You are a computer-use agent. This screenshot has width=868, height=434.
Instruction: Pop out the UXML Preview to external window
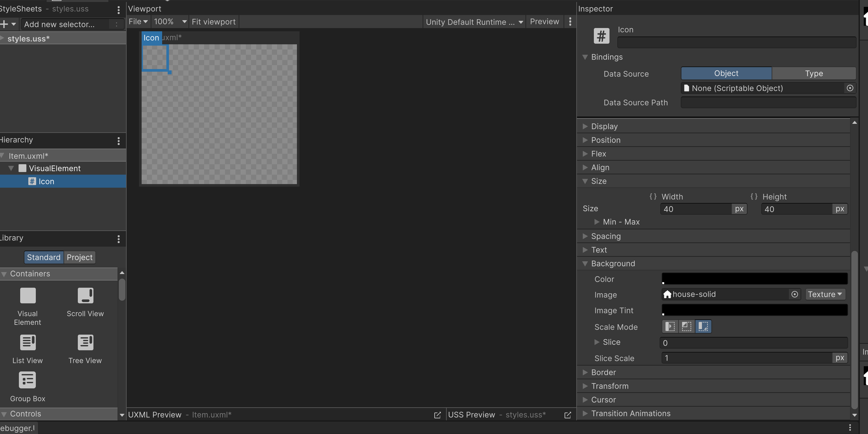coord(437,415)
